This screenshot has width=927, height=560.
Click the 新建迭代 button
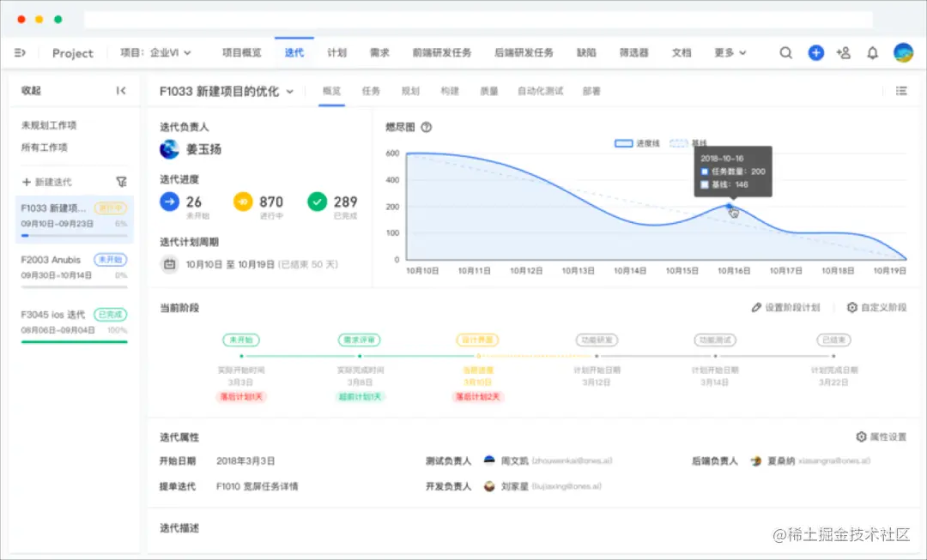46,182
